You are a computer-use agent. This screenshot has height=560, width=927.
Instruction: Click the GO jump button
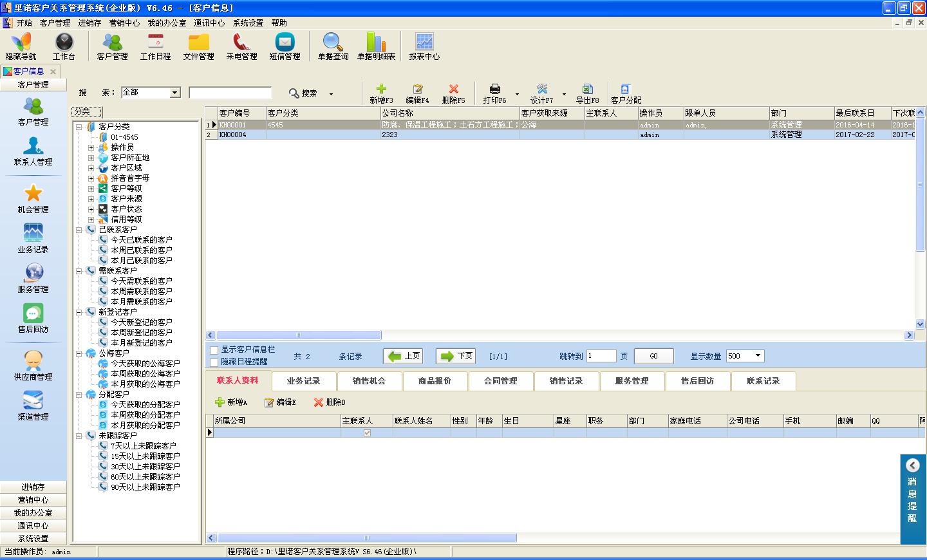(653, 356)
